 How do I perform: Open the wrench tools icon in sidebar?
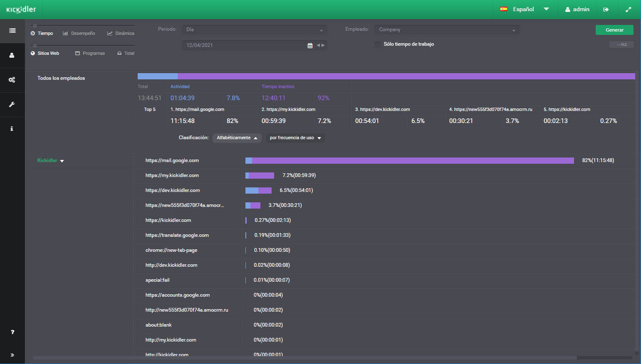[12, 104]
